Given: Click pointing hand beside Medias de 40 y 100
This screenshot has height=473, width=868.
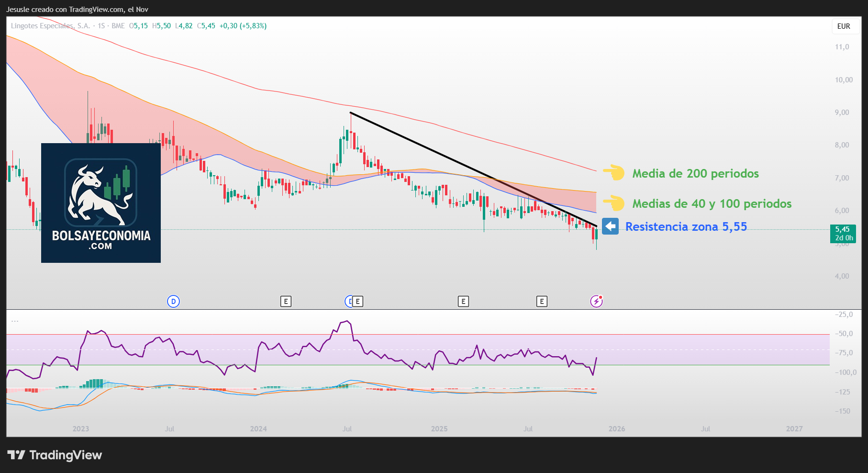Looking at the screenshot, I should [x=614, y=203].
